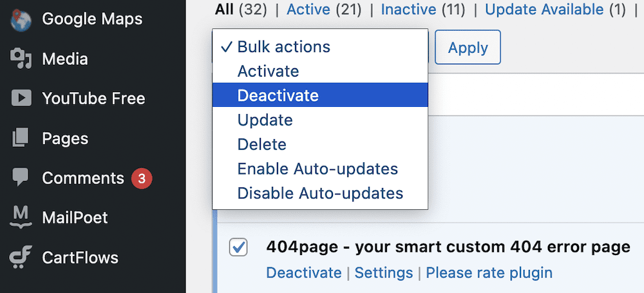
Task: Show Inactive plugins filter
Action: pyautogui.click(x=408, y=9)
